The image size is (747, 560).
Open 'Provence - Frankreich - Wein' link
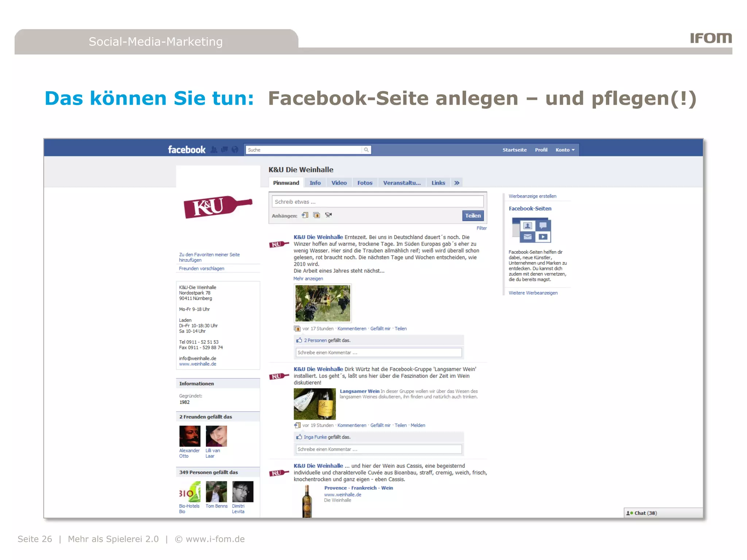tap(359, 488)
